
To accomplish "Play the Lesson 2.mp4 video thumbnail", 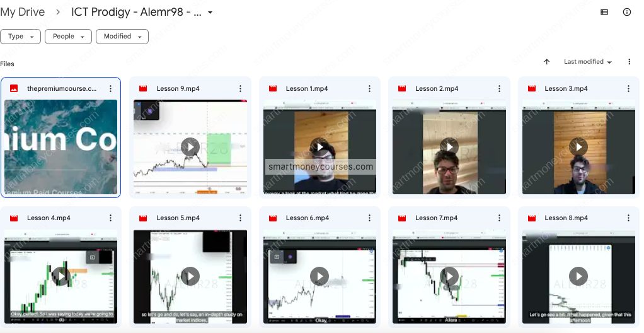I will point(449,147).
